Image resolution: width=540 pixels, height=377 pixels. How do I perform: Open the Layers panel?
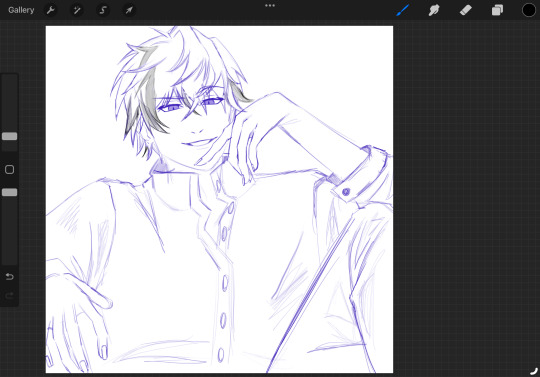pos(497,10)
